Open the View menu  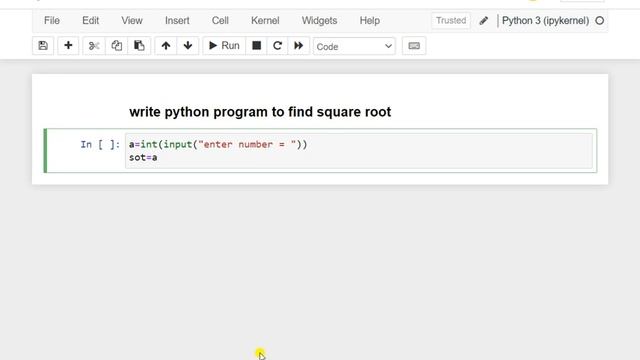pyautogui.click(x=132, y=20)
